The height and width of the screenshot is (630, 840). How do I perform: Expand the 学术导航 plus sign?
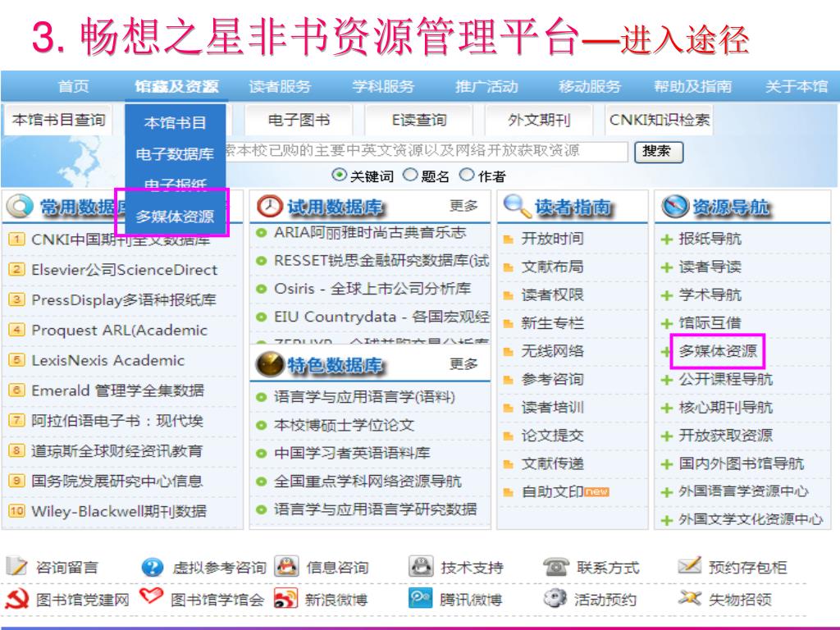pyautogui.click(x=667, y=295)
